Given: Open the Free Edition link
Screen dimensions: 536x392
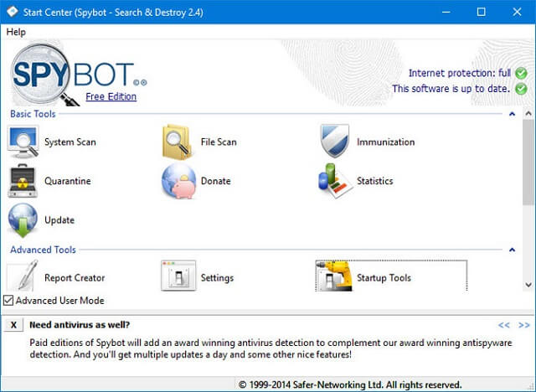Looking at the screenshot, I should click(111, 96).
